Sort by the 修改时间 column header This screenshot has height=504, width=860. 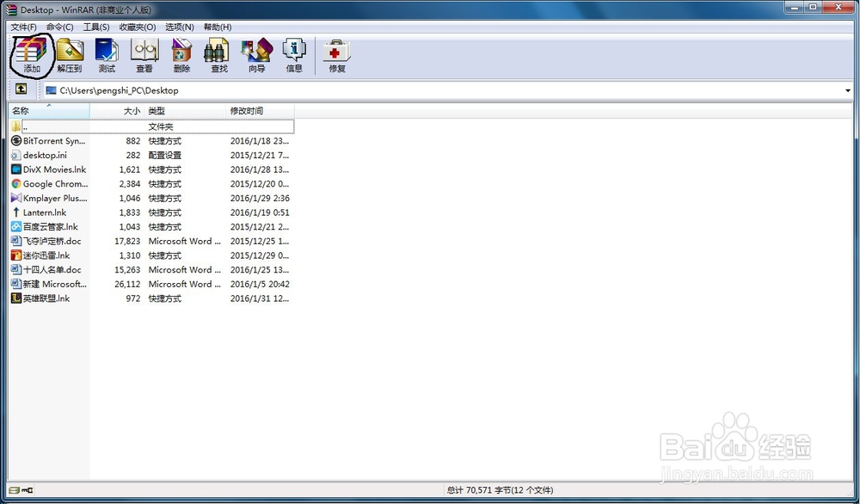click(260, 111)
